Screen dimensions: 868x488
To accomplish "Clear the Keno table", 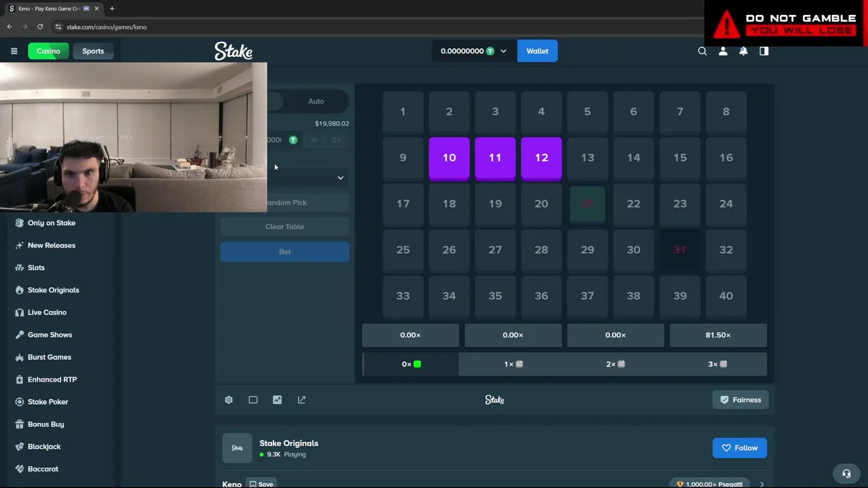I will tap(285, 226).
